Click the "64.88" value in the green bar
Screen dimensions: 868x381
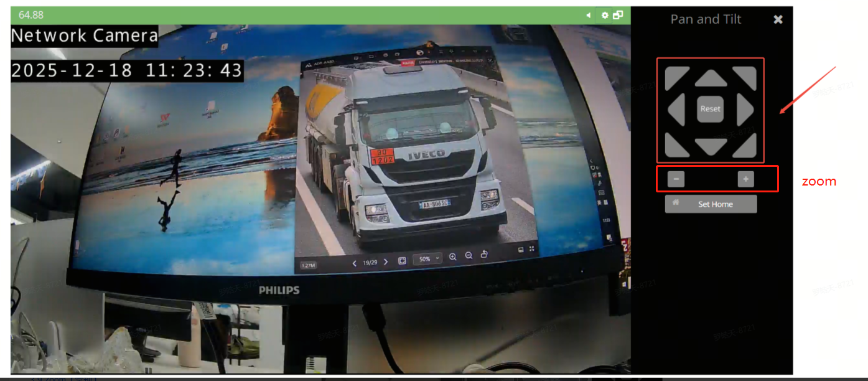tap(31, 15)
